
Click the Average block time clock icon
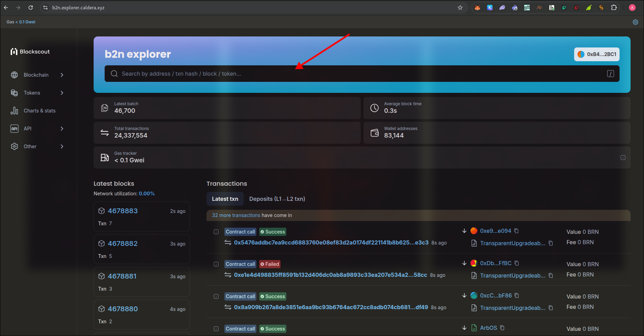click(374, 108)
